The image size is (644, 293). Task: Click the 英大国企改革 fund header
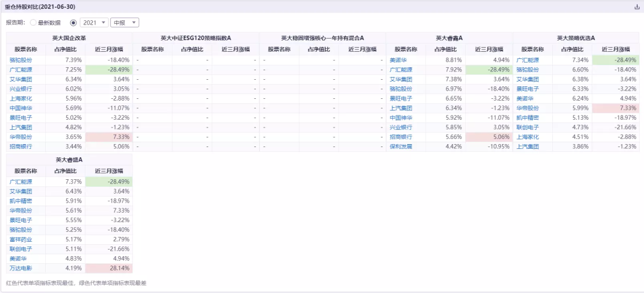pyautogui.click(x=69, y=38)
